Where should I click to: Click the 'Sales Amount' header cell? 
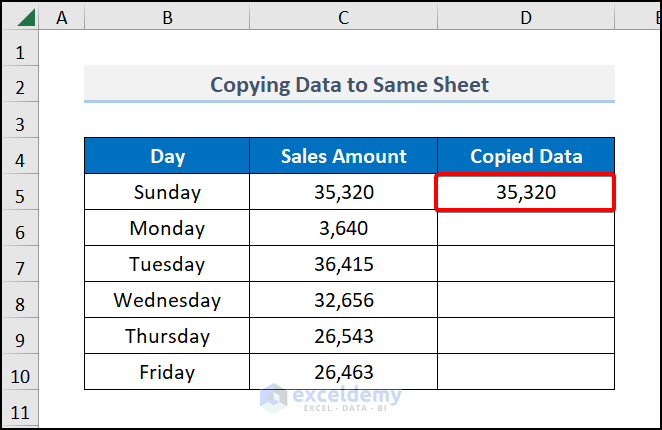click(x=343, y=156)
